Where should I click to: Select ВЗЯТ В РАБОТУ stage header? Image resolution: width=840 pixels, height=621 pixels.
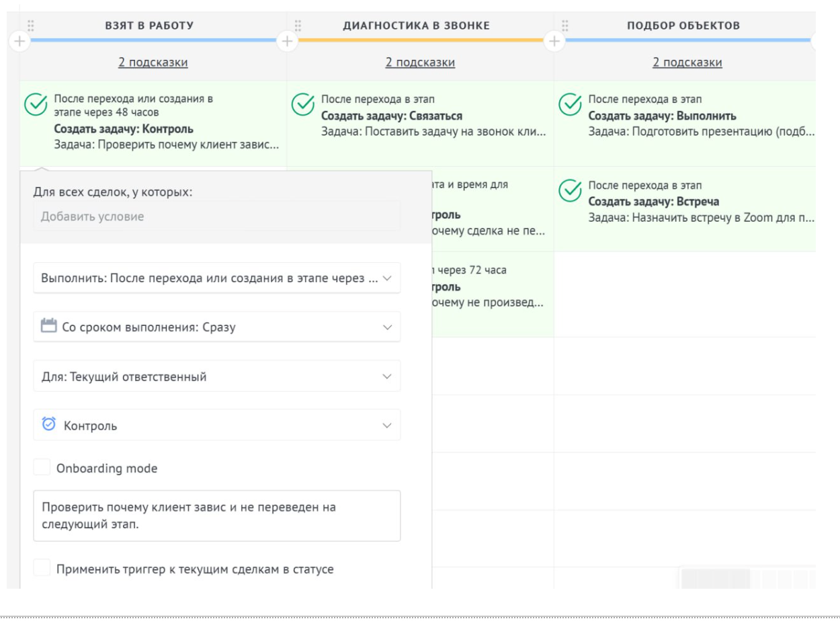tap(149, 26)
